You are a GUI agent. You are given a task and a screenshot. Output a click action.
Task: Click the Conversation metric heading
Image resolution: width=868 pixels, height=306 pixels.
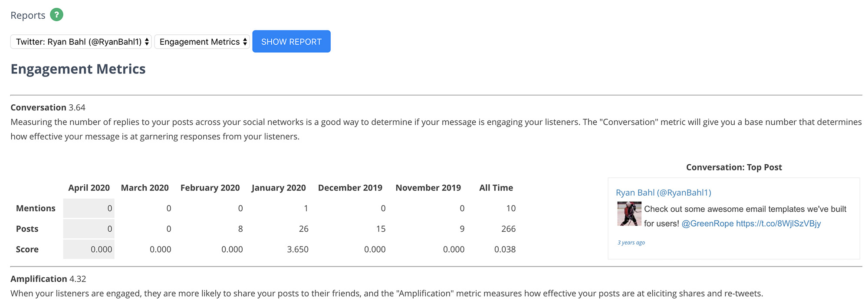point(39,107)
